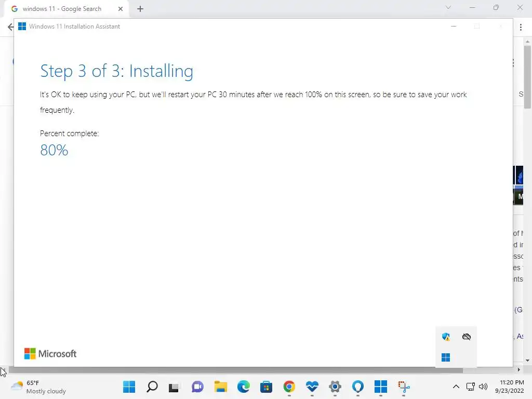Click the Chrome back arrow
The height and width of the screenshot is (399, 532).
10,27
